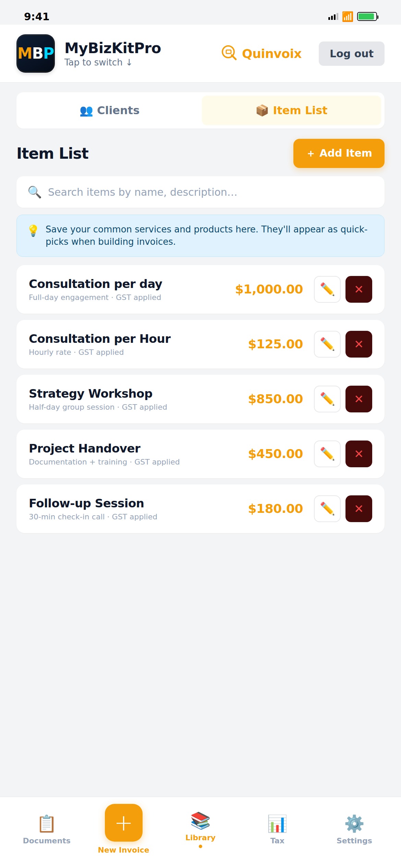The height and width of the screenshot is (868, 401).
Task: Edit the Consultation per day item
Action: pyautogui.click(x=327, y=289)
